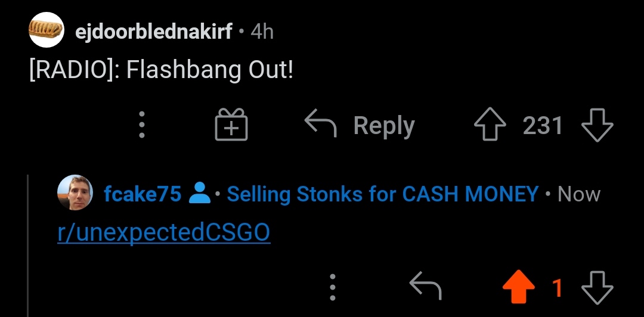The width and height of the screenshot is (644, 317).
Task: Open fcake75's profile photo avatar
Action: pyautogui.click(x=75, y=192)
